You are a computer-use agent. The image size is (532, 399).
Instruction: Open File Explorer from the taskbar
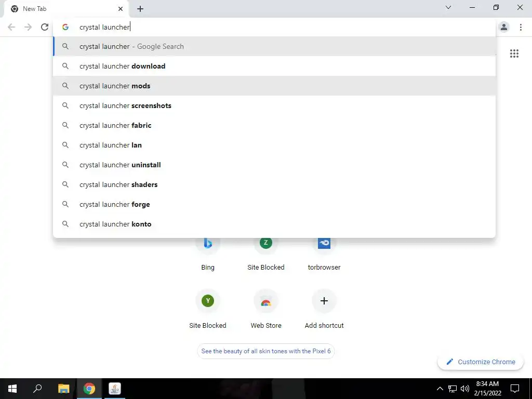click(63, 389)
